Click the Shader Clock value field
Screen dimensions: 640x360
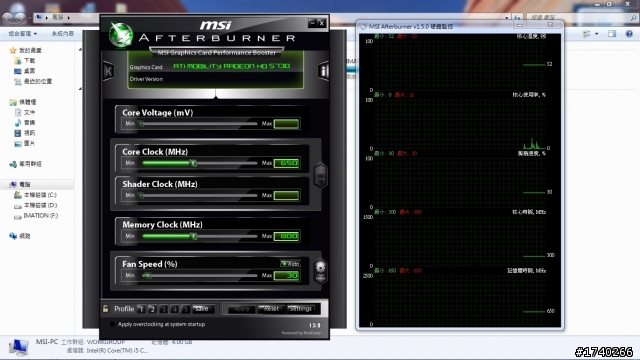pos(287,196)
